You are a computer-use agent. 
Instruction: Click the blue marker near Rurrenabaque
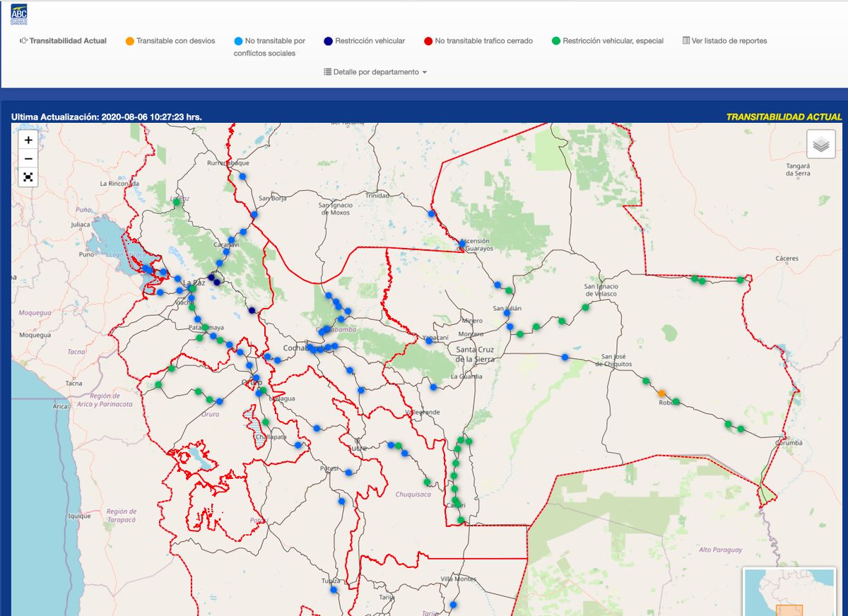click(x=242, y=176)
